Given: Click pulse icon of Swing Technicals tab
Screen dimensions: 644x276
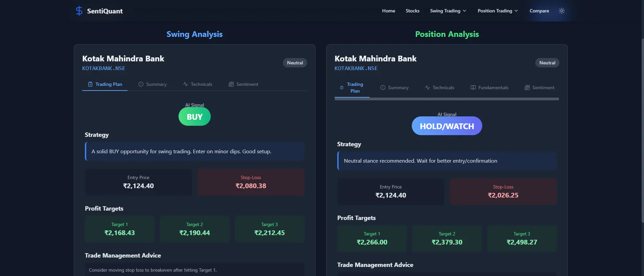Looking at the screenshot, I should click(186, 84).
